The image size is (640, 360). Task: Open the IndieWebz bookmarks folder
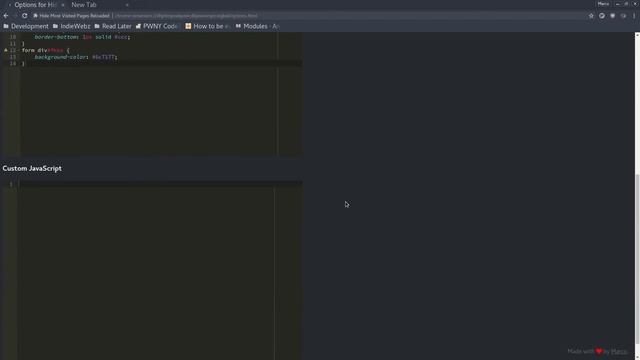(x=71, y=26)
